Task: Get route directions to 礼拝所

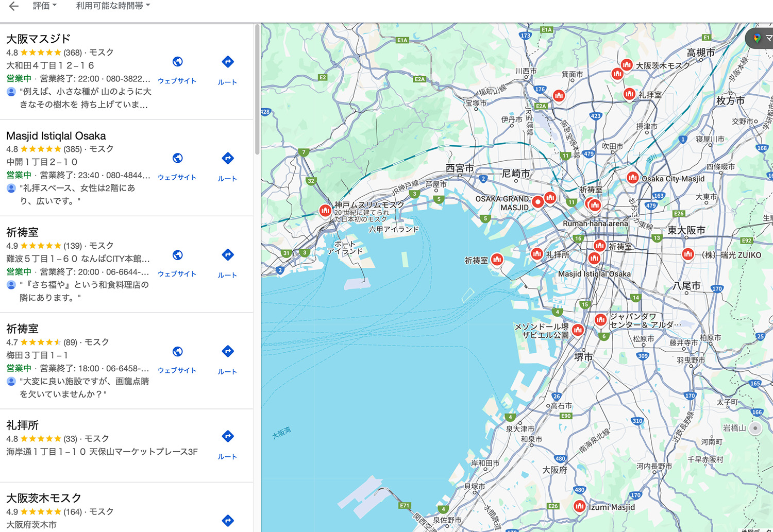Action: (227, 444)
